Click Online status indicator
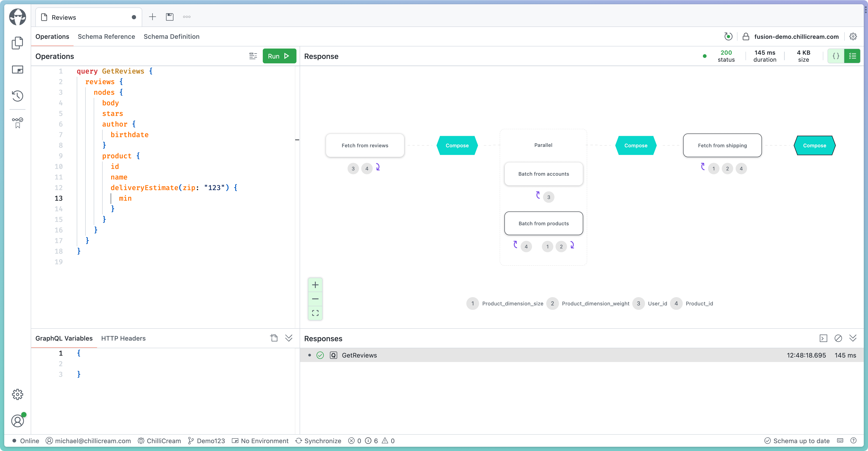 click(26, 441)
